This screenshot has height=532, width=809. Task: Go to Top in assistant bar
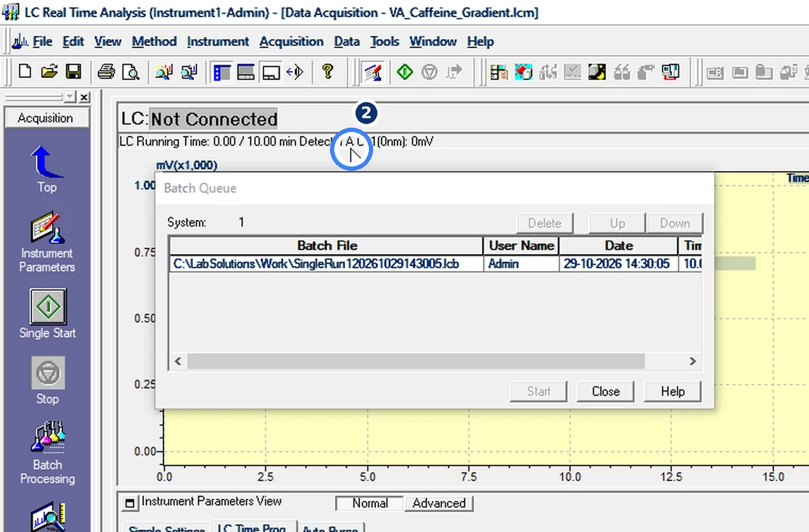click(x=47, y=169)
